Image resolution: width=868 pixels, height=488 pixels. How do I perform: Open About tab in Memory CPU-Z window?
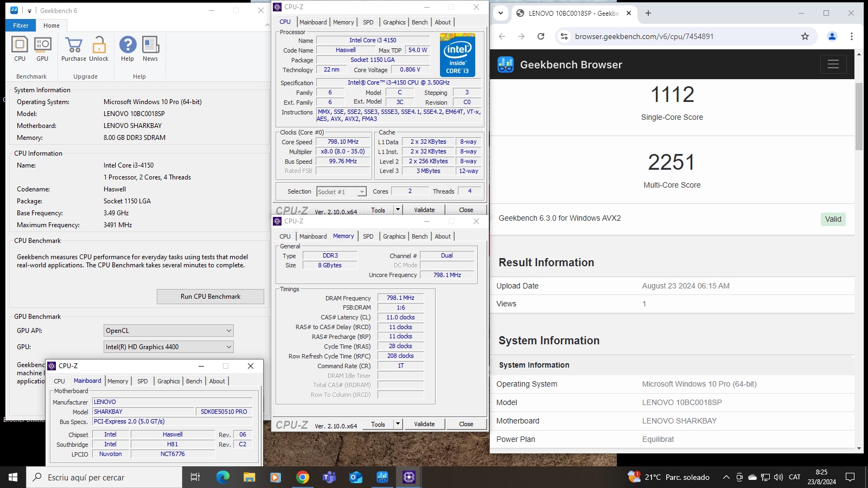click(443, 236)
